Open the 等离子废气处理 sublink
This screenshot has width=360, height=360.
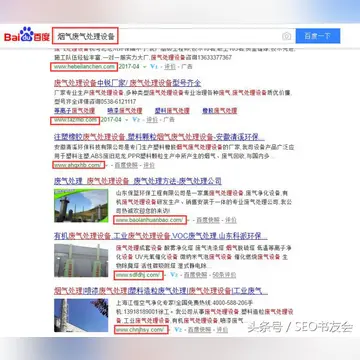74,111
